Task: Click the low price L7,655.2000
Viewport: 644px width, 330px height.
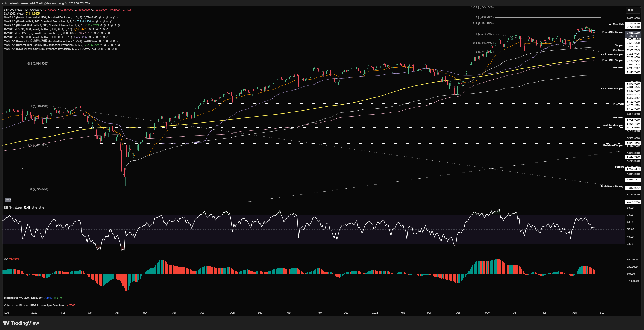Action: pos(82,9)
